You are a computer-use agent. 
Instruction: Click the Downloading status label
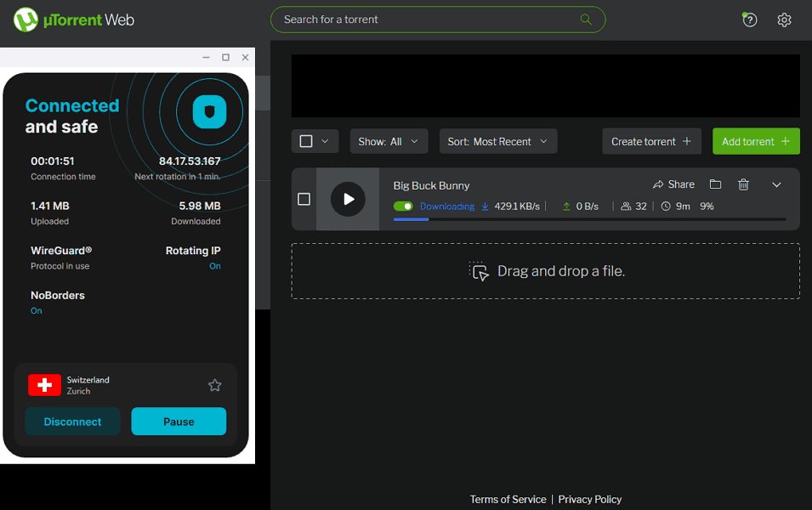tap(447, 206)
